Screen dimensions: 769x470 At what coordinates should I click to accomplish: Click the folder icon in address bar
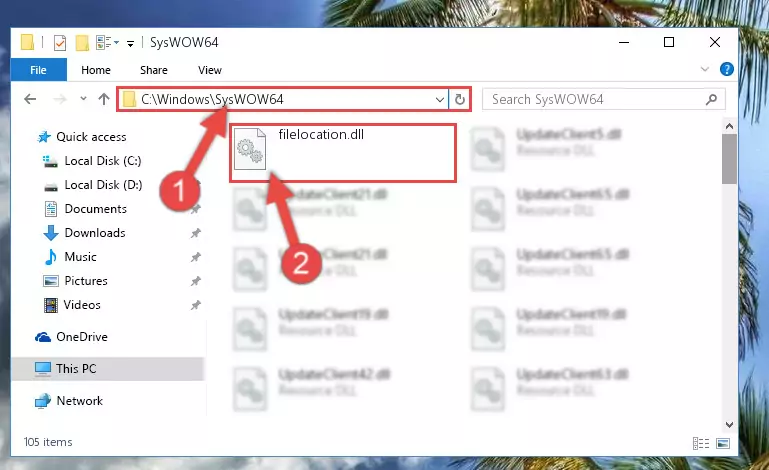click(x=129, y=100)
